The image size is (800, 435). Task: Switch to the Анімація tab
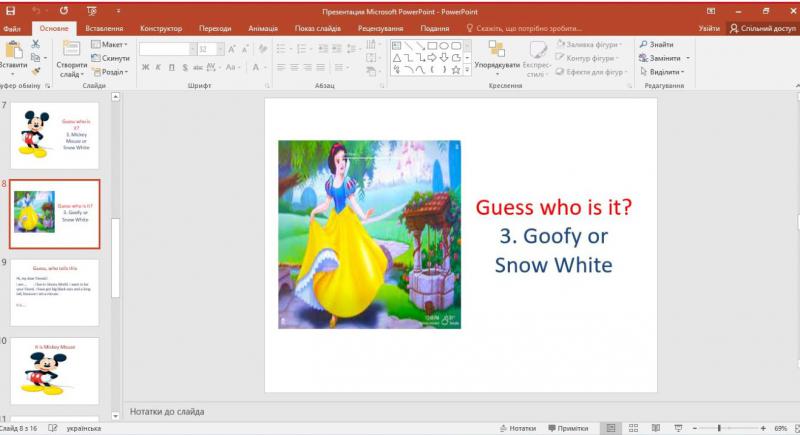pyautogui.click(x=263, y=29)
